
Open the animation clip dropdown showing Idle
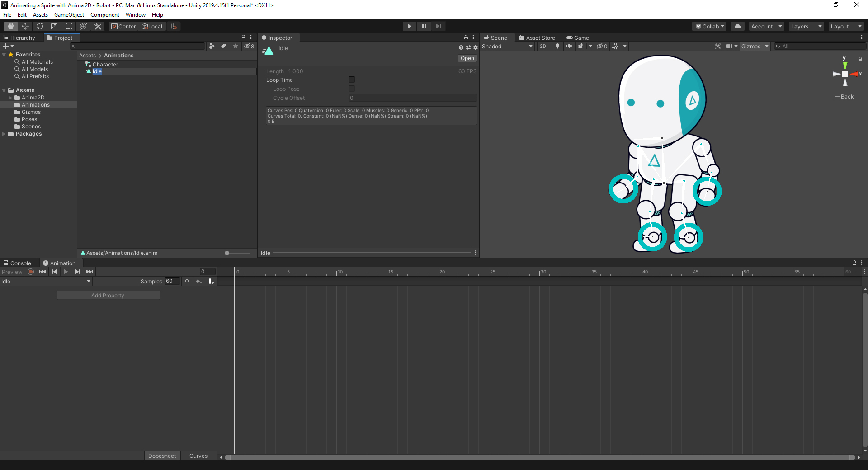[45, 281]
